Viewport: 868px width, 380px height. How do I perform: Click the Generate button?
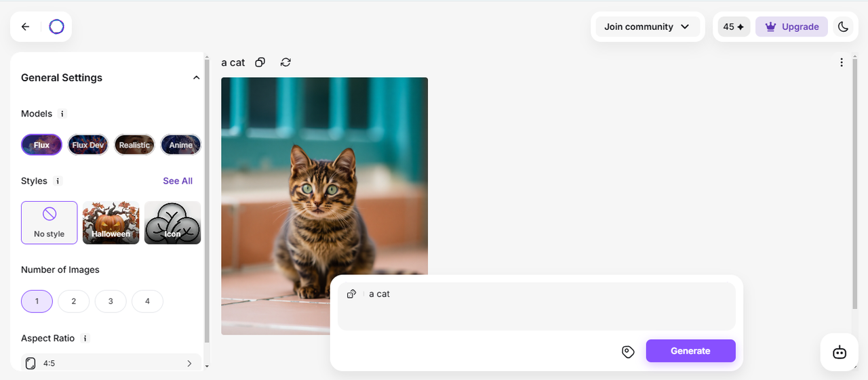pyautogui.click(x=690, y=351)
